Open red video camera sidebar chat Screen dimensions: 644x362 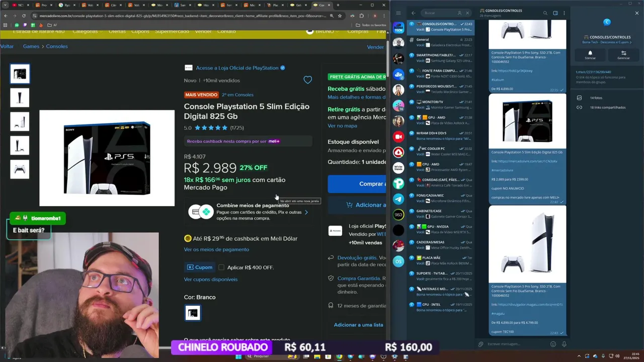(398, 137)
